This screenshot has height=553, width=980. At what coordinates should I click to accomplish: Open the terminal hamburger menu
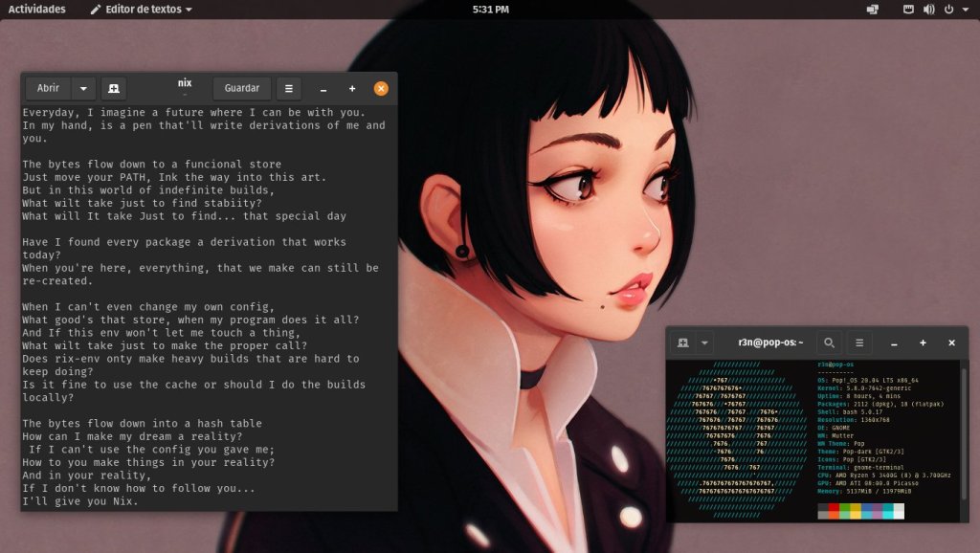(859, 343)
